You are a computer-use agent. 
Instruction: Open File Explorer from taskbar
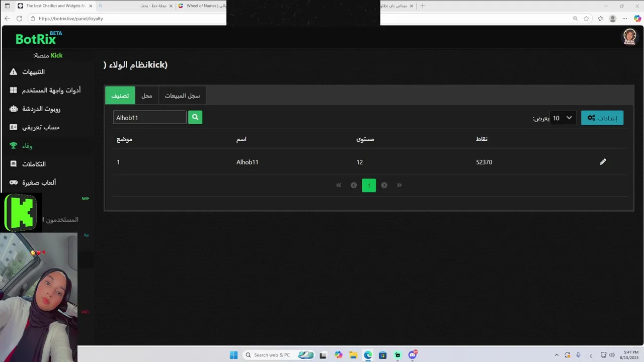click(353, 355)
